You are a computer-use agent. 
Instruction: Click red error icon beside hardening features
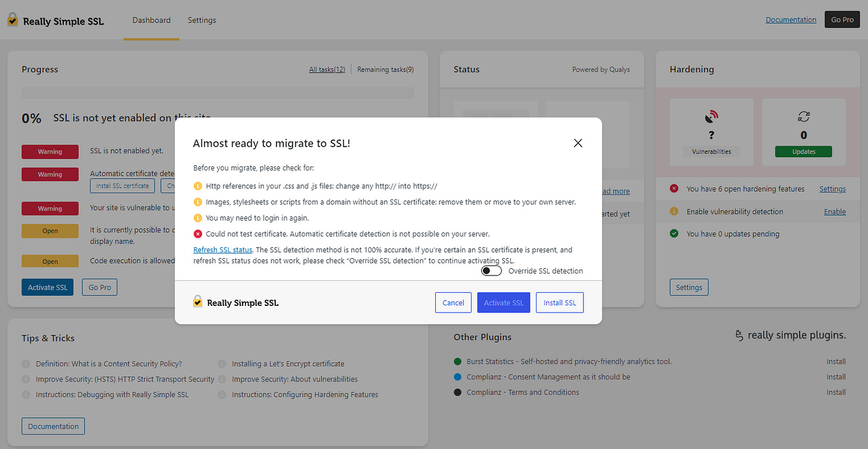(674, 188)
